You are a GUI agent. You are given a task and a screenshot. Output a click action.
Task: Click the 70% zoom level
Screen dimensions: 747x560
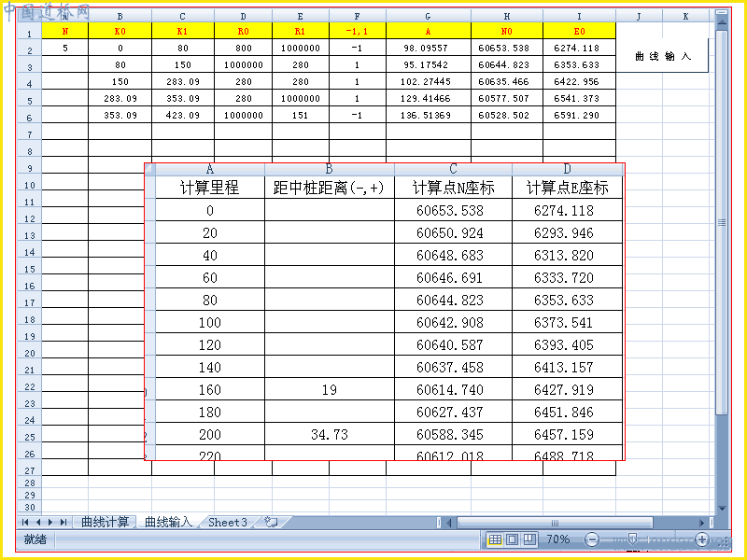click(x=557, y=539)
